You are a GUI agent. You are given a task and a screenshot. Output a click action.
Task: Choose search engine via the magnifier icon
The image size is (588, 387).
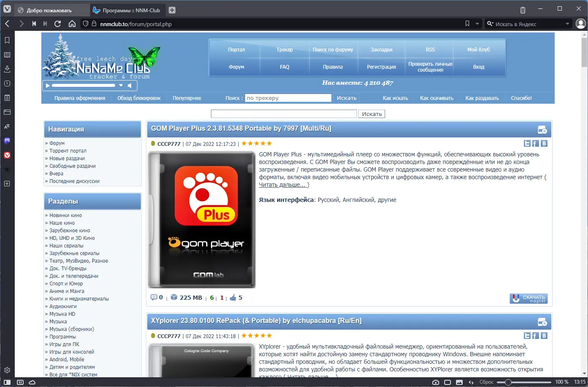click(x=490, y=24)
